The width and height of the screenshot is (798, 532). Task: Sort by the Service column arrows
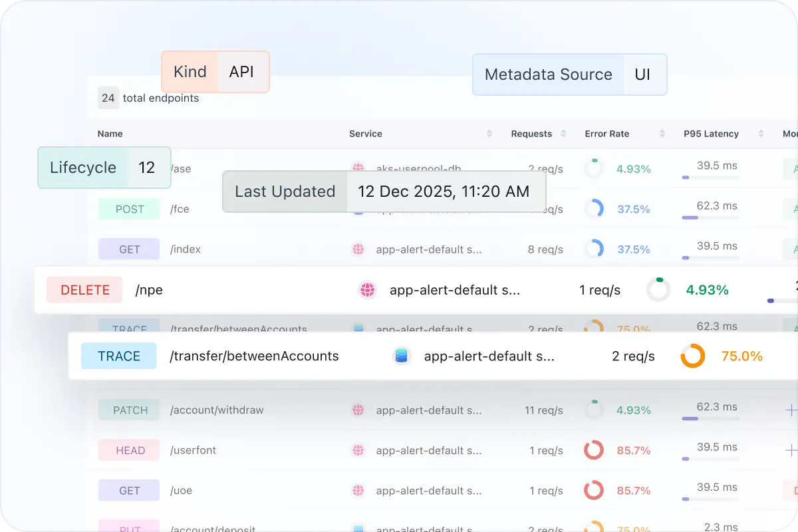point(489,134)
